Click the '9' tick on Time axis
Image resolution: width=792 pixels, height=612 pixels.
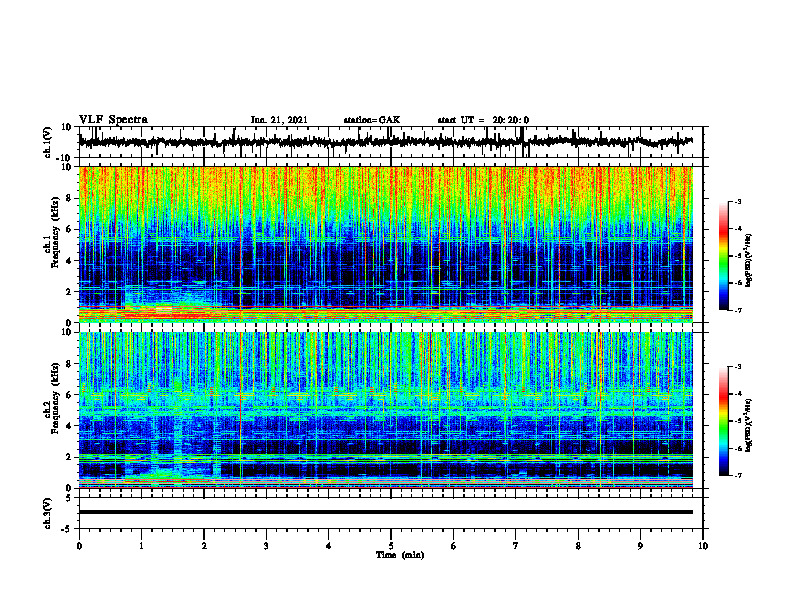click(640, 546)
